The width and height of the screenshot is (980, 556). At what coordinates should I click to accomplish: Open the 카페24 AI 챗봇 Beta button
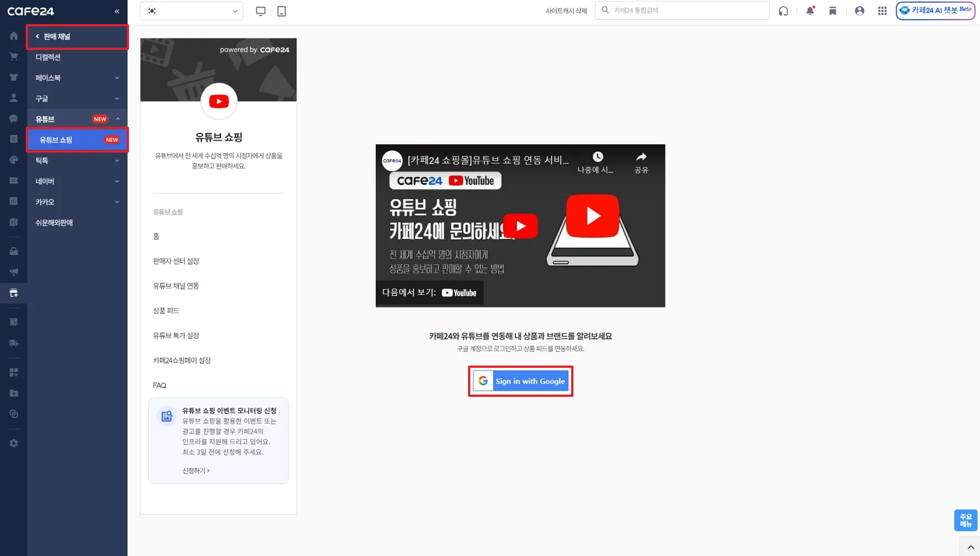[x=936, y=10]
